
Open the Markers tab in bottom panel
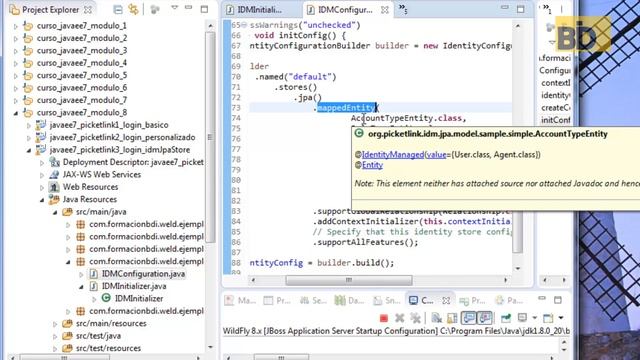[x=240, y=300]
